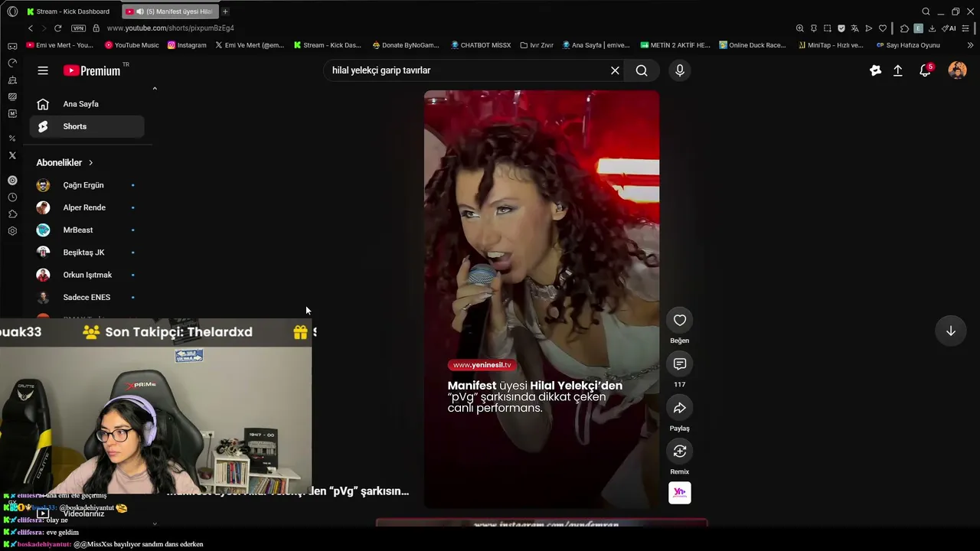
Task: Select Shorts in the sidebar
Action: 87,126
